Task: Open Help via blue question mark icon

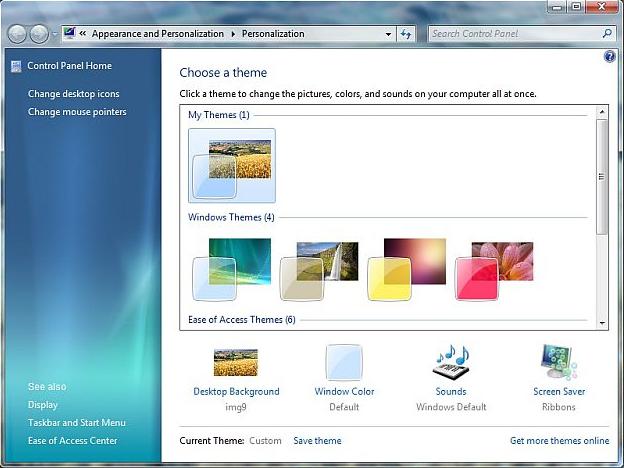Action: point(609,57)
